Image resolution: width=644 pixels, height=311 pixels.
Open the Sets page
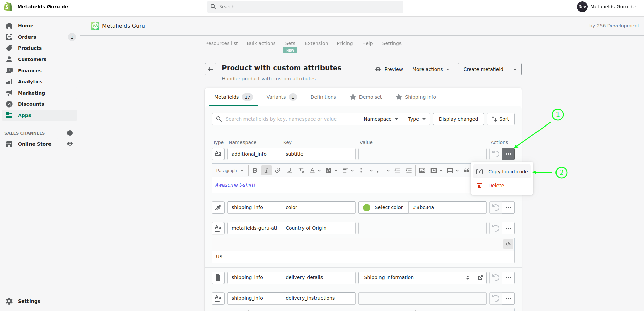290,43
